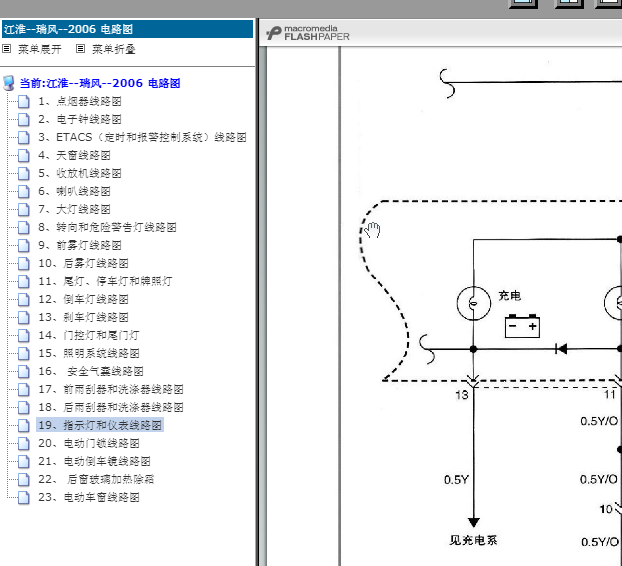Click the 充电 lamp symbol in diagram
Image resolution: width=622 pixels, height=566 pixels.
(x=474, y=303)
